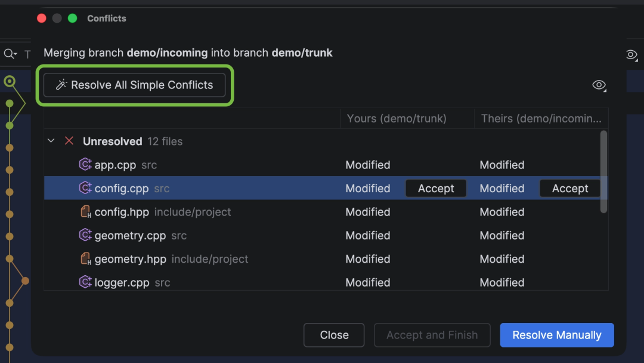The height and width of the screenshot is (363, 644).
Task: Click the config.hpp header file icon
Action: pos(85,212)
